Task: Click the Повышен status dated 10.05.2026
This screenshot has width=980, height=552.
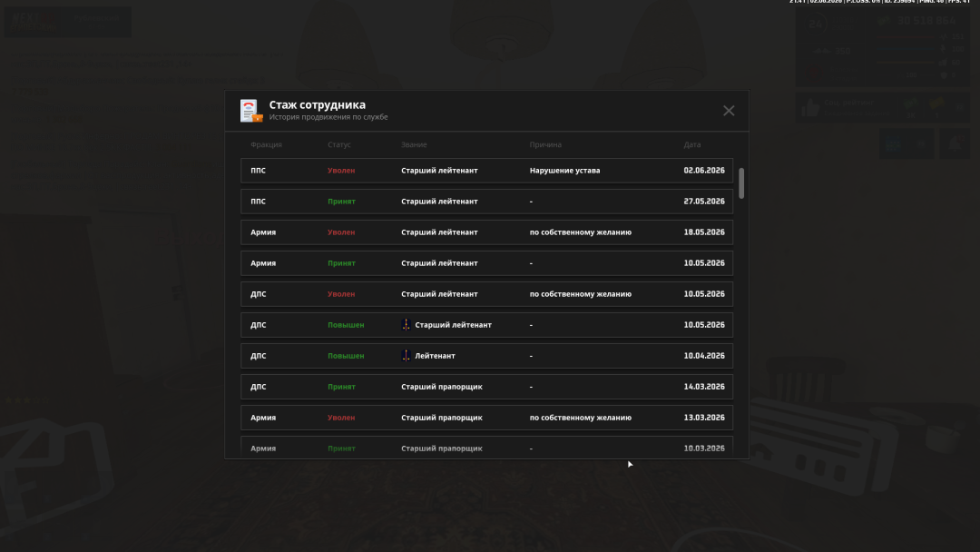Action: tap(346, 325)
